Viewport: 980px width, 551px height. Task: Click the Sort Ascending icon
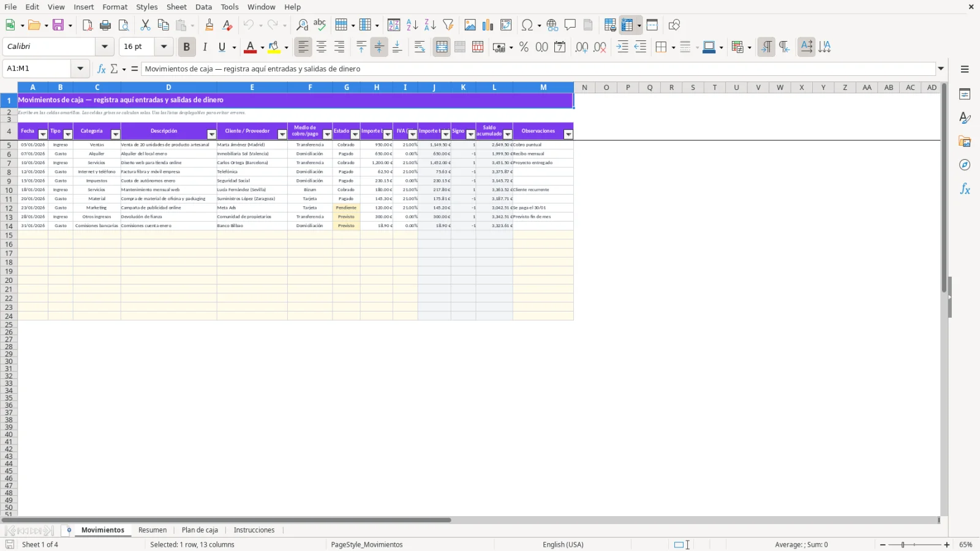pos(412,25)
